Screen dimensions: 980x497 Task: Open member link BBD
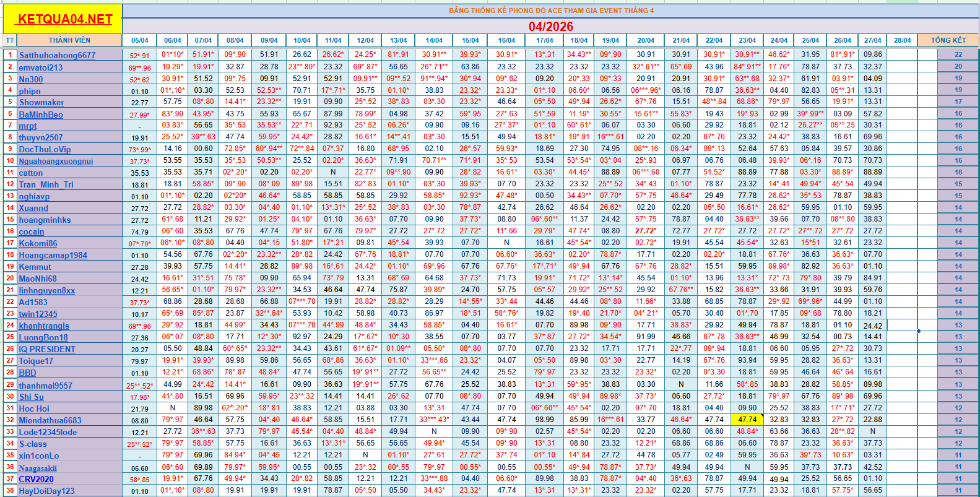click(27, 373)
